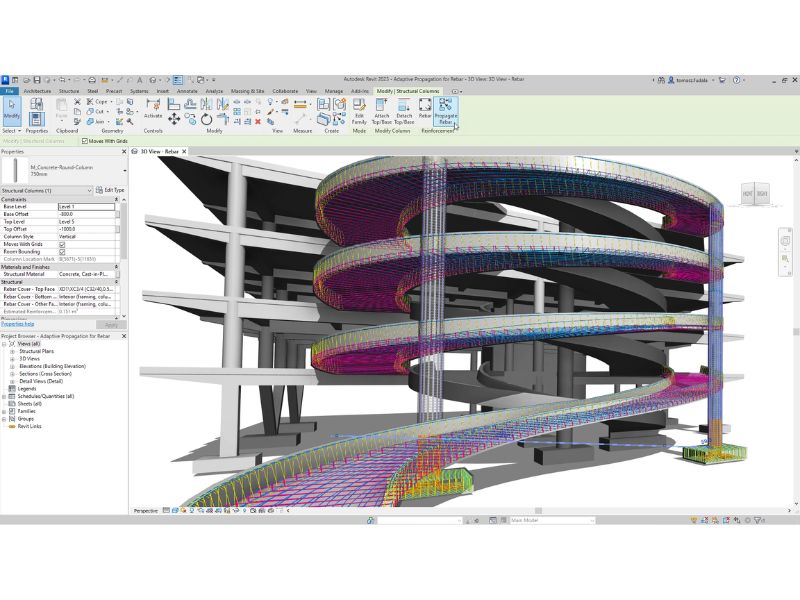Click the Base Level value field
Screen dimensions: 800x600
(x=87, y=206)
